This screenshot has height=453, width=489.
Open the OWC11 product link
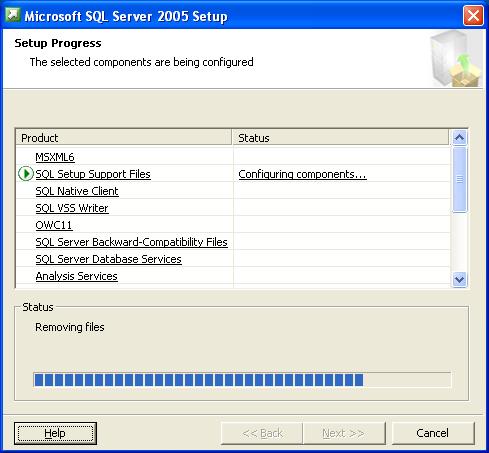coord(54,225)
